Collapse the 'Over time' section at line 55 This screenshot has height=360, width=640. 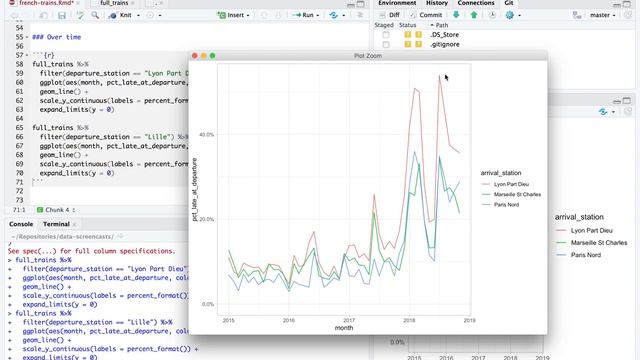click(x=27, y=37)
